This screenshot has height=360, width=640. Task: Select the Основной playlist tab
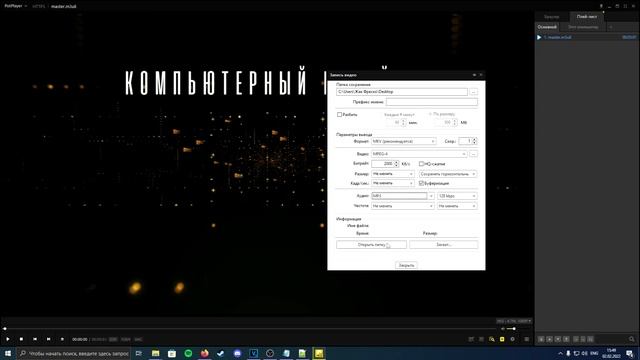click(x=547, y=27)
